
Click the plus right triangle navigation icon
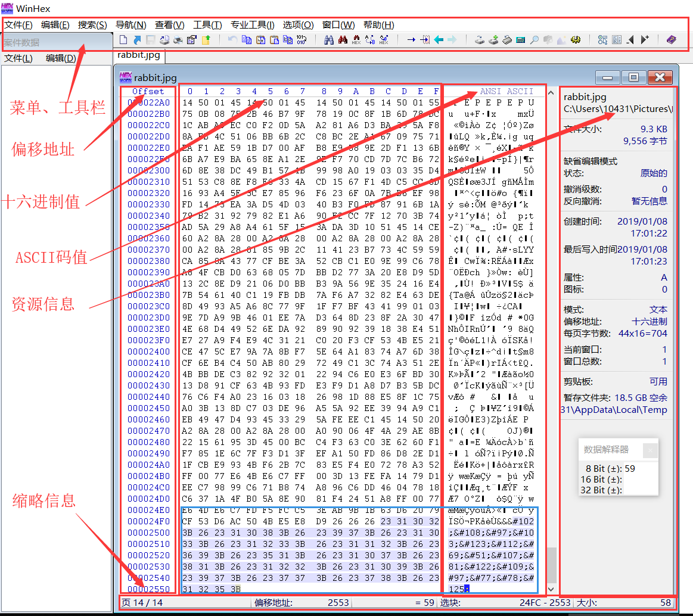click(x=645, y=40)
